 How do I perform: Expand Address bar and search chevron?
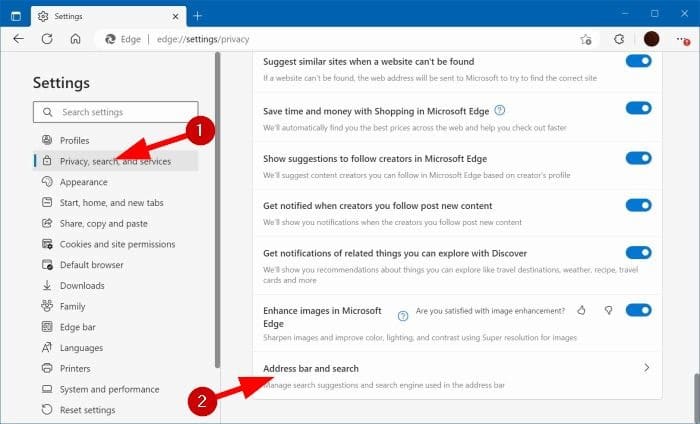(x=646, y=368)
